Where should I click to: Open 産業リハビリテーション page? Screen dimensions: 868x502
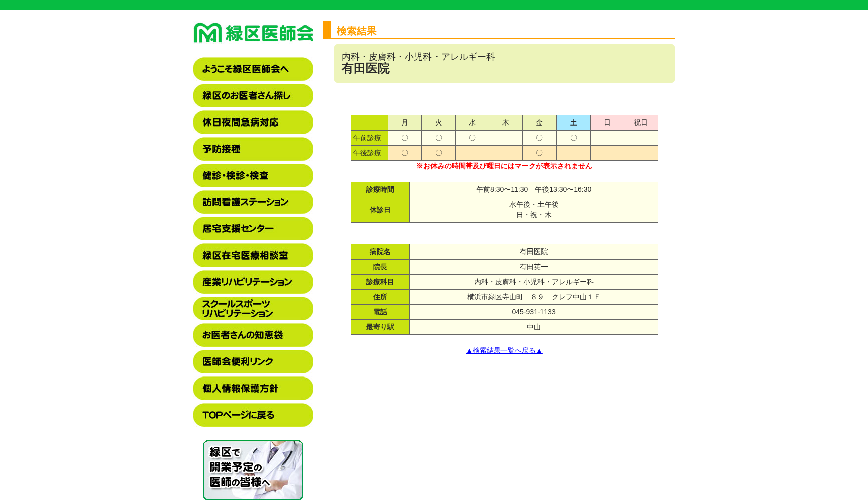pyautogui.click(x=253, y=282)
